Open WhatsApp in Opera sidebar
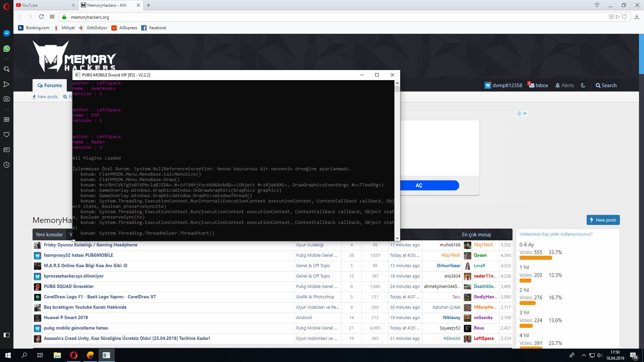This screenshot has width=644, height=362. [x=6, y=49]
